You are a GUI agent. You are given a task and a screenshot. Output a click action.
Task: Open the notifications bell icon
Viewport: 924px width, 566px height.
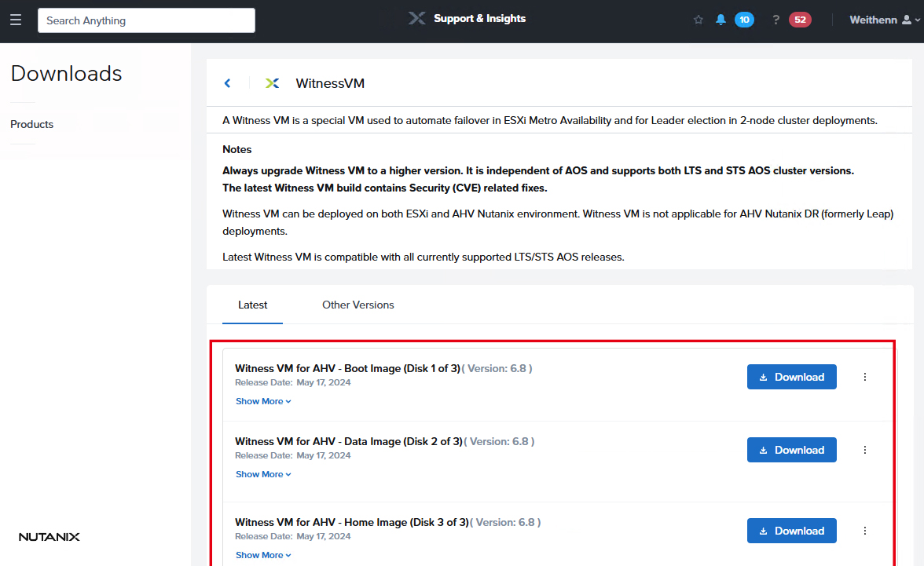point(720,20)
